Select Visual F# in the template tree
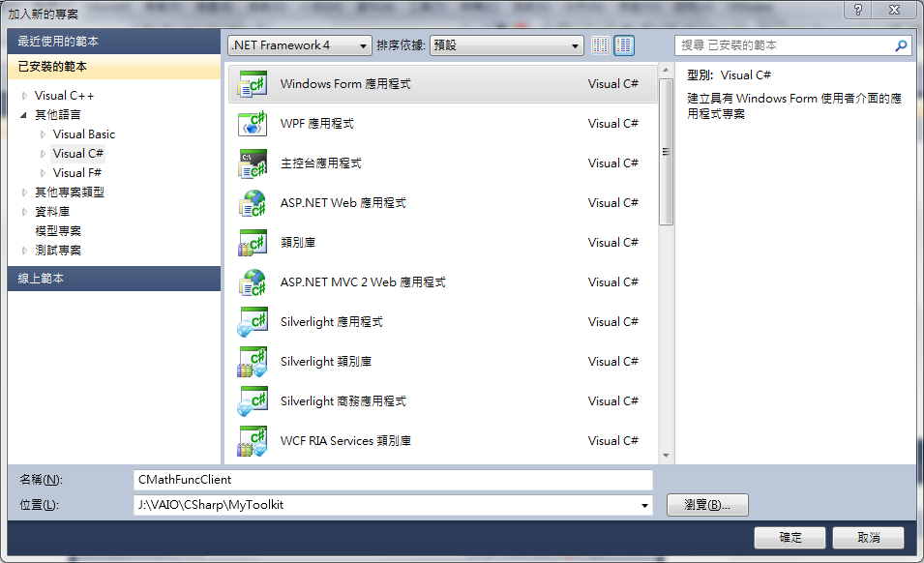This screenshot has width=924, height=563. (77, 173)
